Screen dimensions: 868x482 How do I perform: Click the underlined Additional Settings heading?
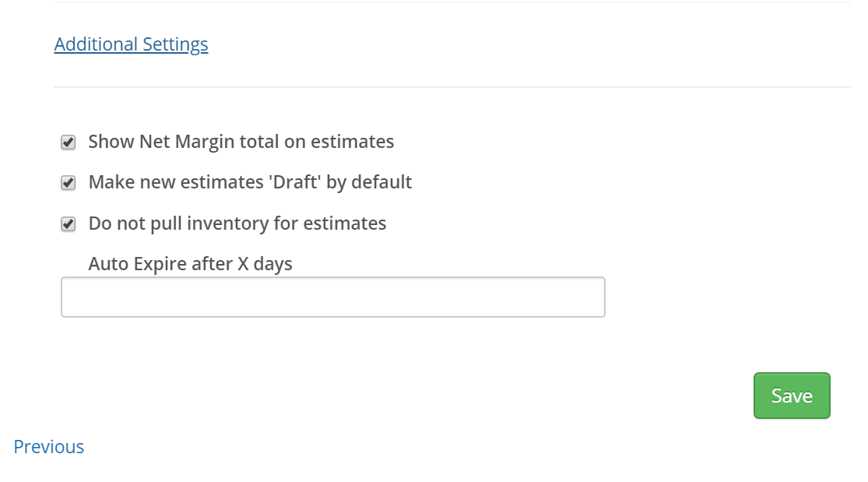coord(131,44)
